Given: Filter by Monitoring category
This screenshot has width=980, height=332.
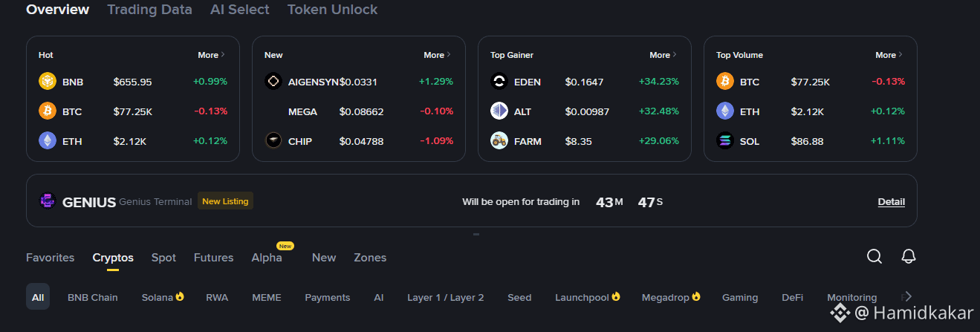Looking at the screenshot, I should point(852,297).
